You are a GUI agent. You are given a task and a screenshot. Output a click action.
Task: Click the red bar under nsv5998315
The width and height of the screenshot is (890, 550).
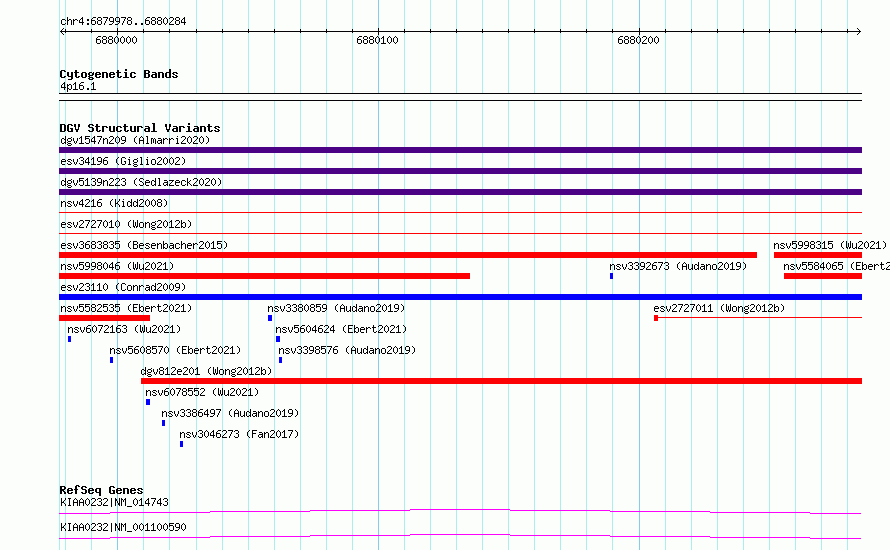818,255
